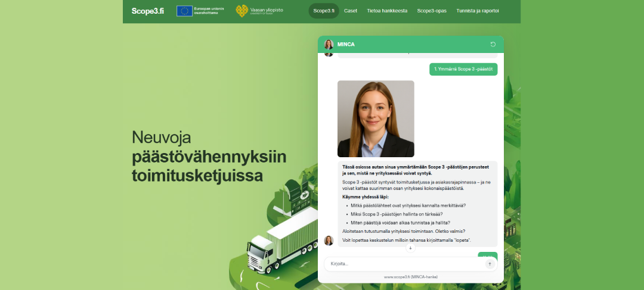
Task: Select the Scope3.fi navigation tab
Action: point(324,11)
